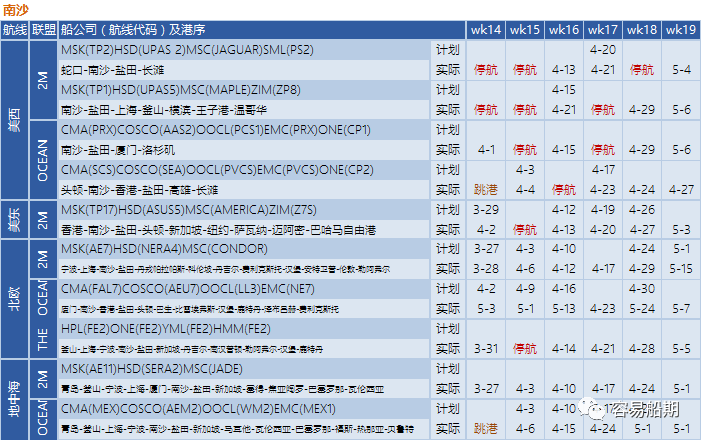Select the 地中海 route label

(x=15, y=399)
